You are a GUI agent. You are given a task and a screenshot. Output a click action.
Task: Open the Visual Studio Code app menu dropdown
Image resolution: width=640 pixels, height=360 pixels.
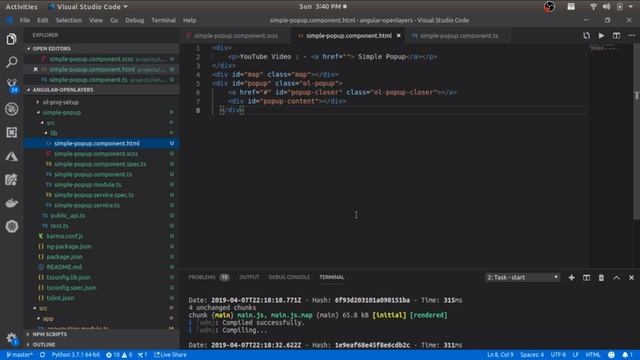pyautogui.click(x=88, y=7)
